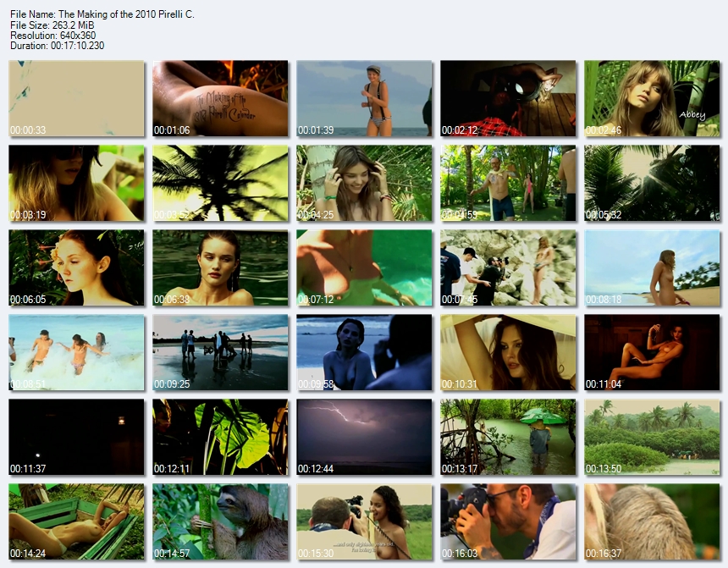
Task: Click the lightning storm thumbnail at 00:12:44
Action: click(364, 437)
